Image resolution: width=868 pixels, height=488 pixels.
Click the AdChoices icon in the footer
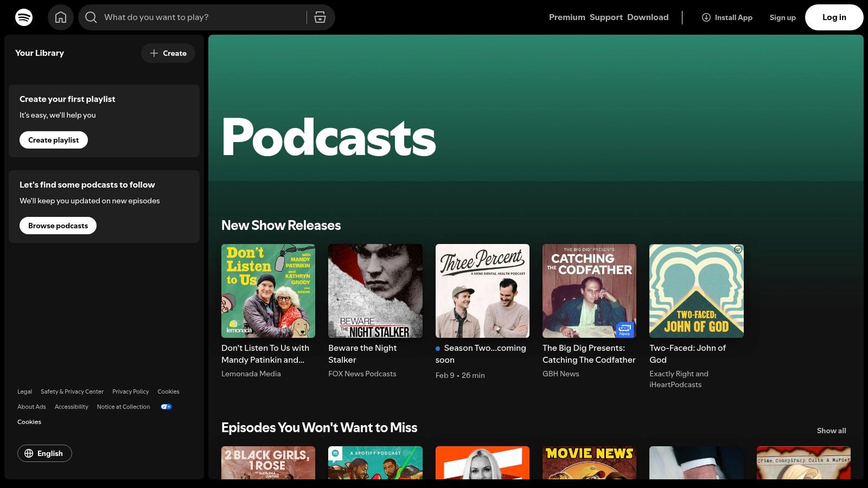pos(166,406)
